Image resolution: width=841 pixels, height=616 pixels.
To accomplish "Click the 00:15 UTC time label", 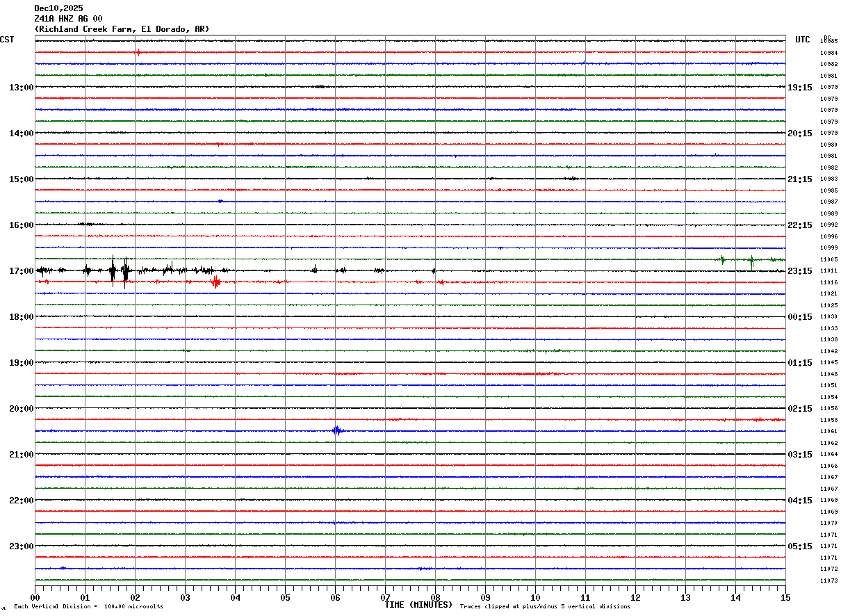I will (800, 317).
